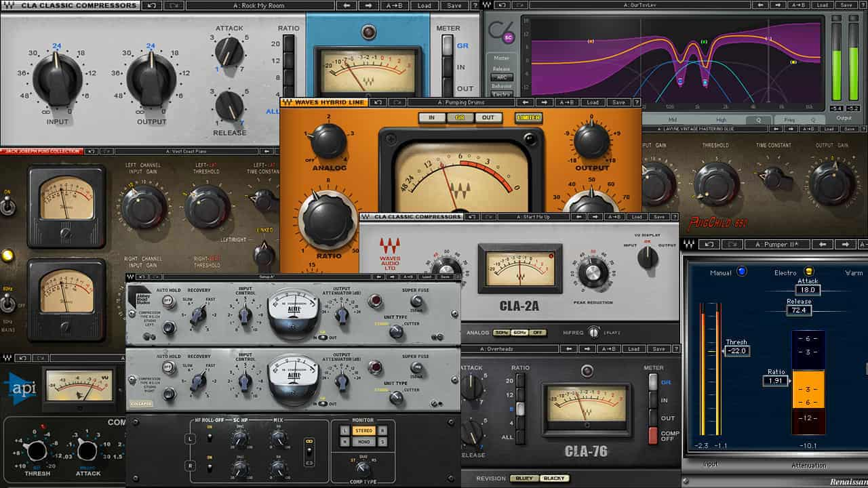Click the previous preset arrow in Pumper II toolbar
868x488 pixels.
[x=823, y=244]
